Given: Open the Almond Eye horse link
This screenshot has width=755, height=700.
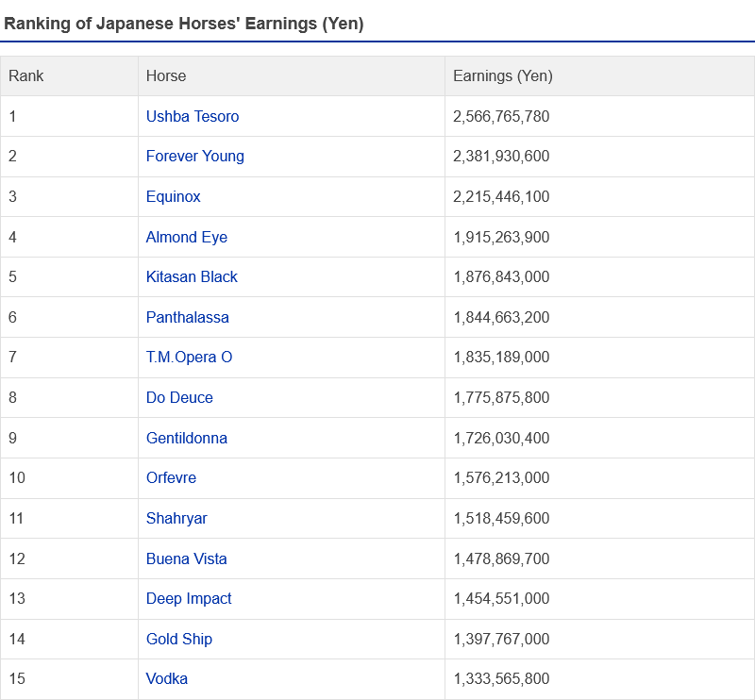Looking at the screenshot, I should pos(186,237).
